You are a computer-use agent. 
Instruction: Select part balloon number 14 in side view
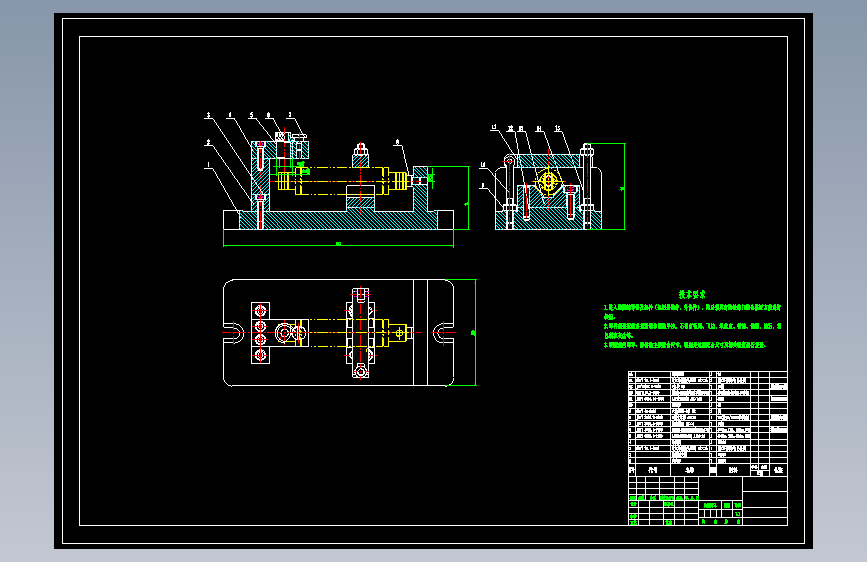click(x=539, y=129)
